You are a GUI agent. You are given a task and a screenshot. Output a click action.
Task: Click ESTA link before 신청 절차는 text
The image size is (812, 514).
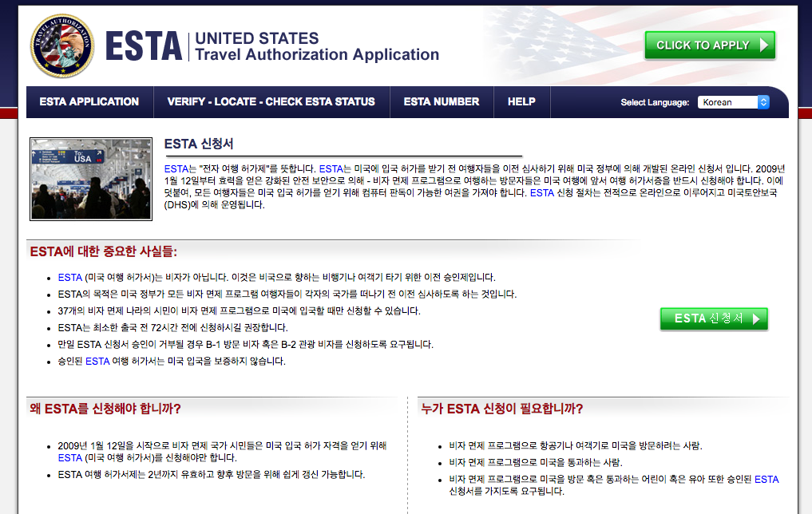pos(541,193)
